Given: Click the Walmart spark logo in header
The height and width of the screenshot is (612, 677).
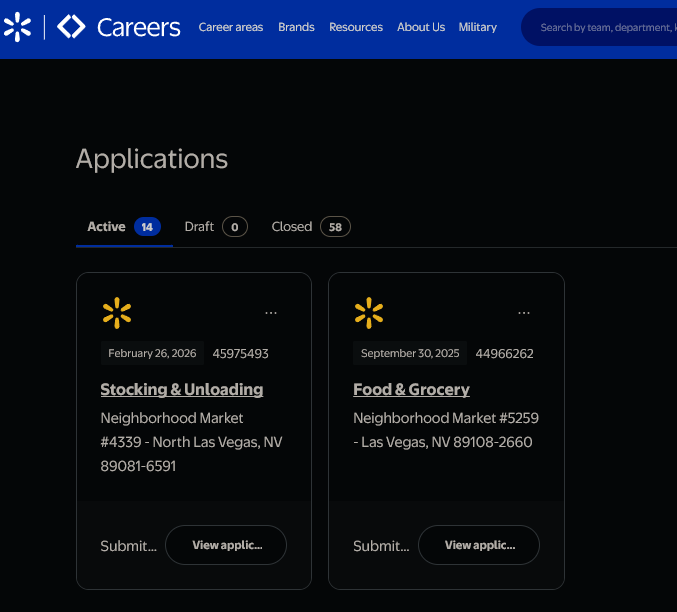Looking at the screenshot, I should pos(17,27).
